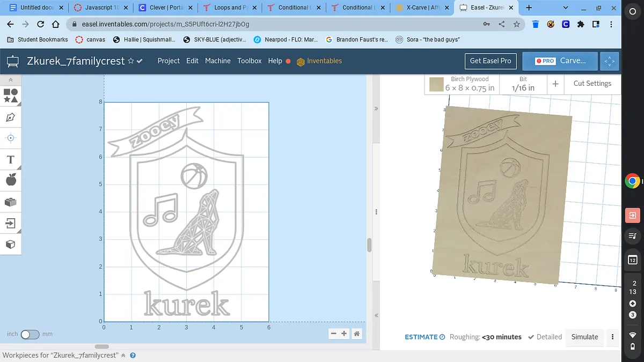
Task: Open the Text tool
Action: [x=11, y=160]
